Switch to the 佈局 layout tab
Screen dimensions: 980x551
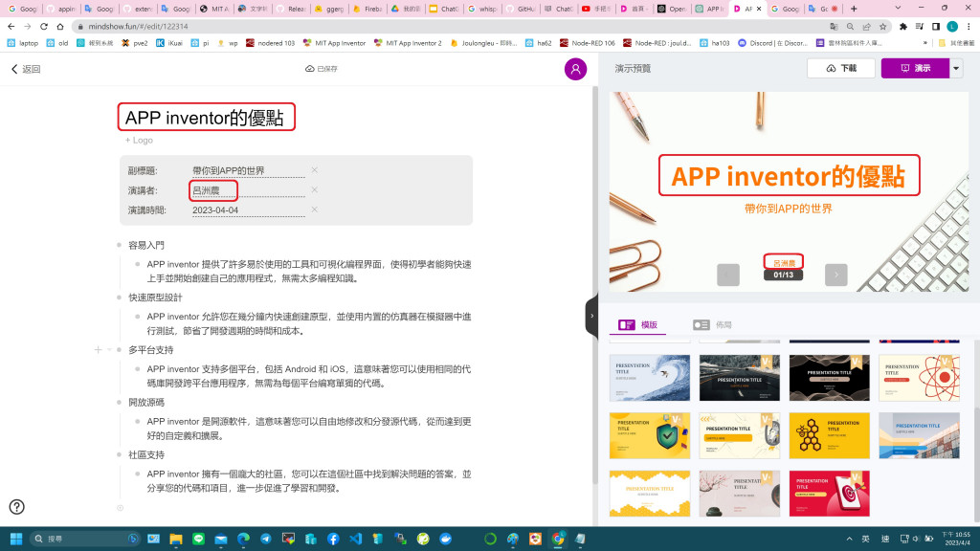712,325
